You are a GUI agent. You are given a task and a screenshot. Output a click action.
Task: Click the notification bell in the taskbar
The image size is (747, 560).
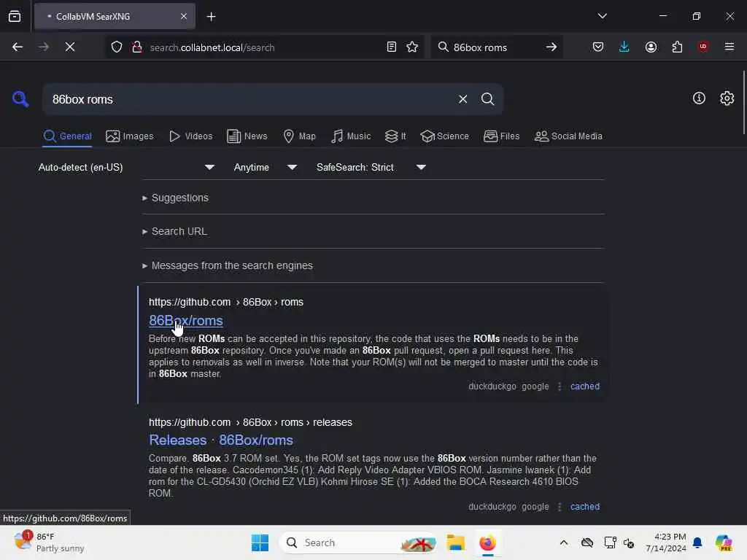[697, 542]
